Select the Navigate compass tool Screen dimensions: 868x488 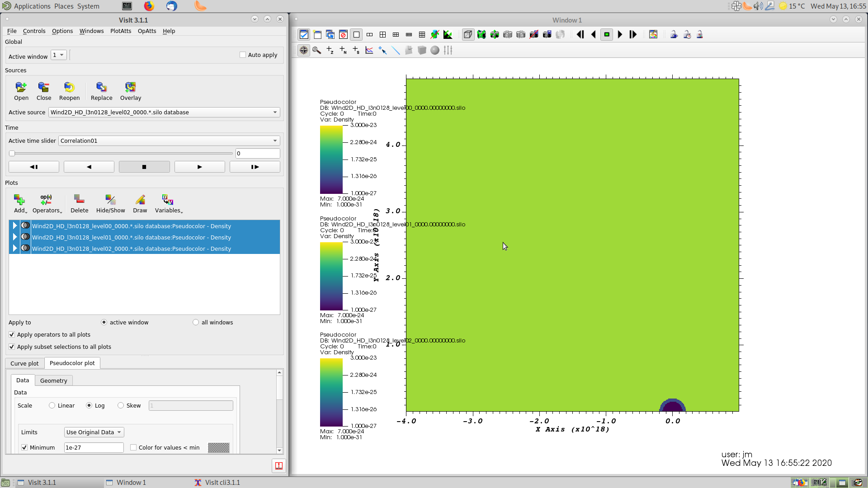303,50
